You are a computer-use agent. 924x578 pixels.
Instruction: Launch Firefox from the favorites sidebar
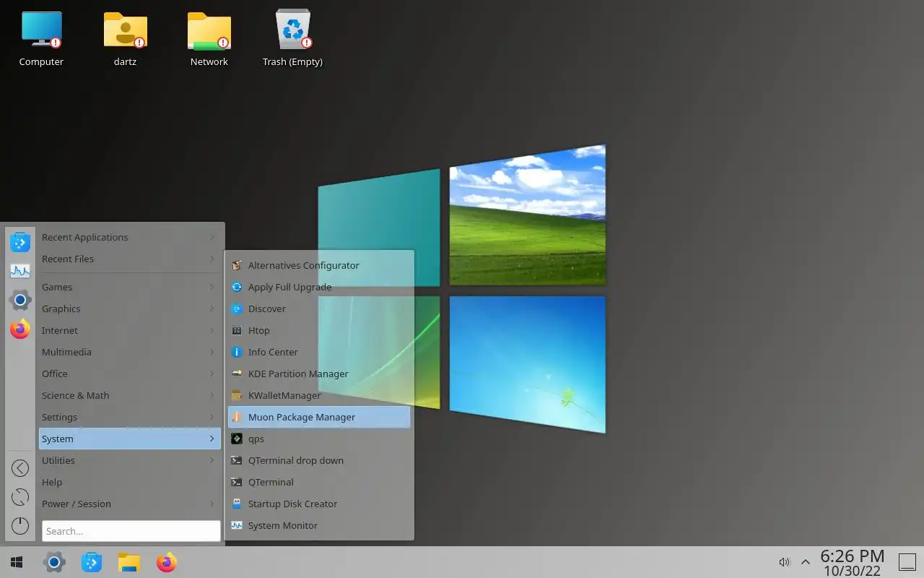20,329
